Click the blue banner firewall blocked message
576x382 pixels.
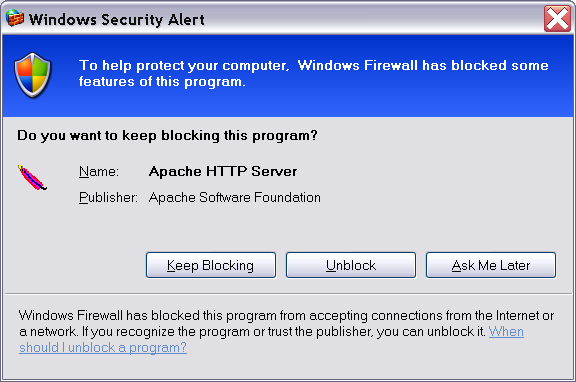(x=314, y=73)
